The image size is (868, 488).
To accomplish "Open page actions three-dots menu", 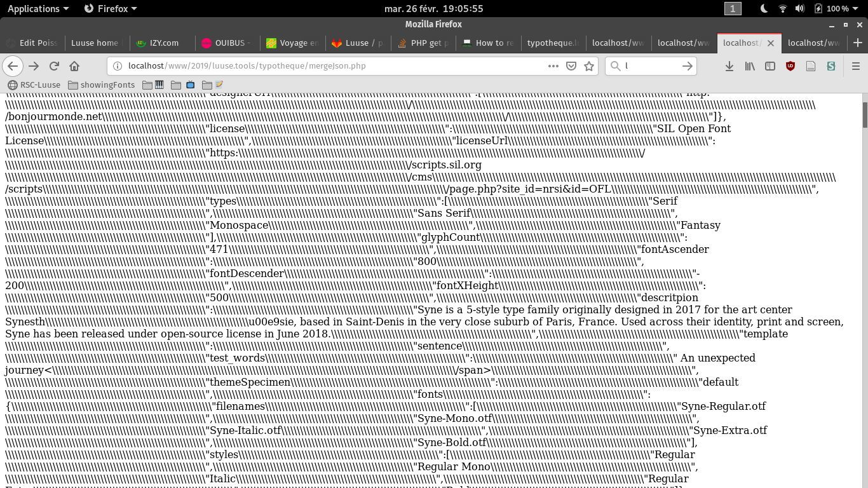I will 553,66.
